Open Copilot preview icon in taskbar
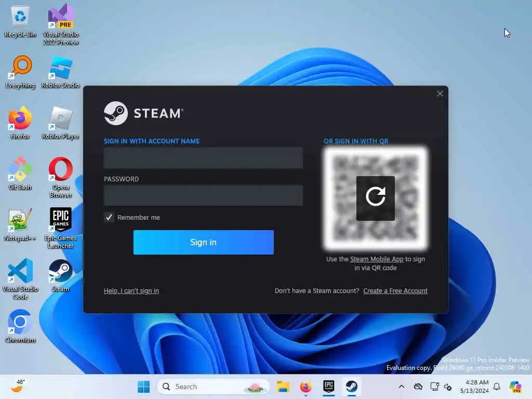The width and height of the screenshot is (532, 399). (515, 387)
